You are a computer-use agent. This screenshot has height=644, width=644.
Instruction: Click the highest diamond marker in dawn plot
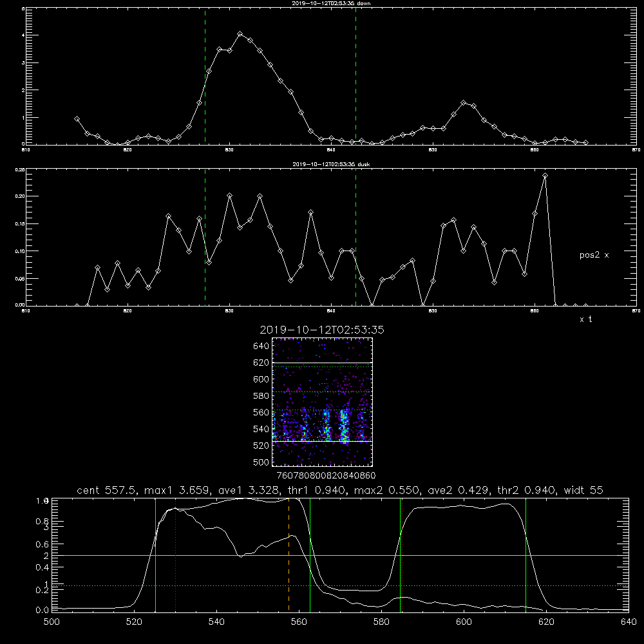coord(240,33)
